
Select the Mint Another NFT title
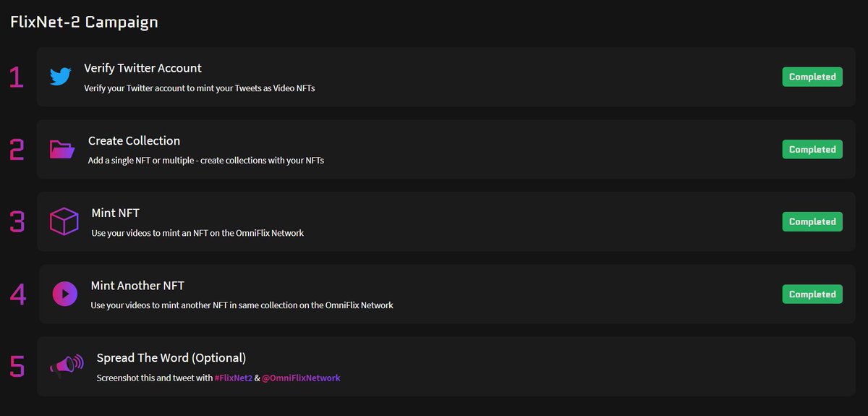click(x=137, y=285)
